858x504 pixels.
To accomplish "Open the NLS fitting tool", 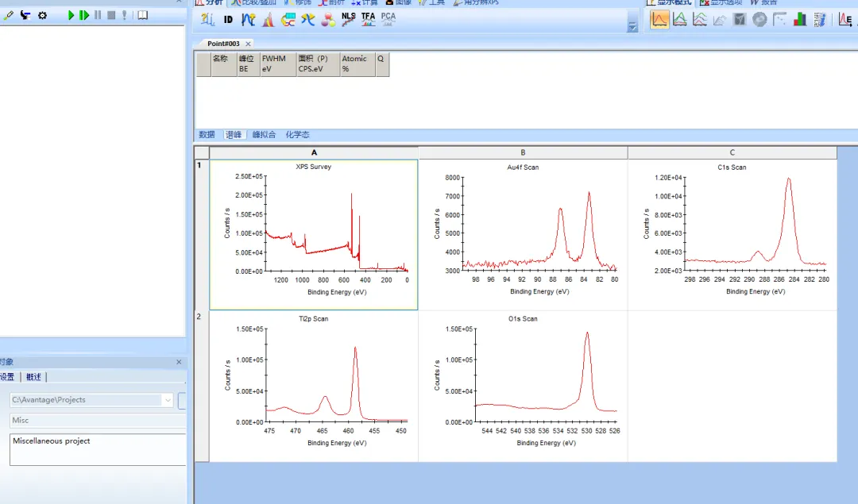I will tap(349, 19).
